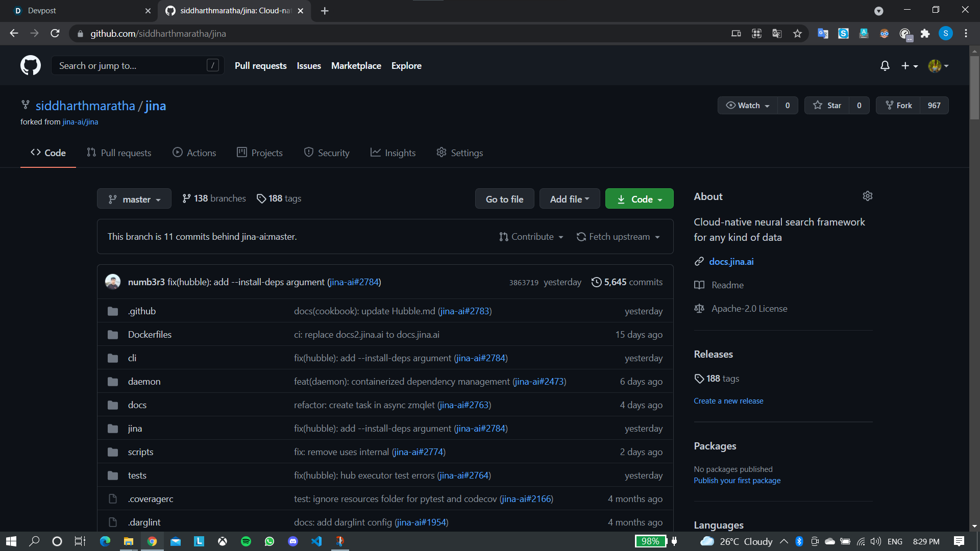Open Spotify from the taskbar
The height and width of the screenshot is (551, 980).
[246, 541]
